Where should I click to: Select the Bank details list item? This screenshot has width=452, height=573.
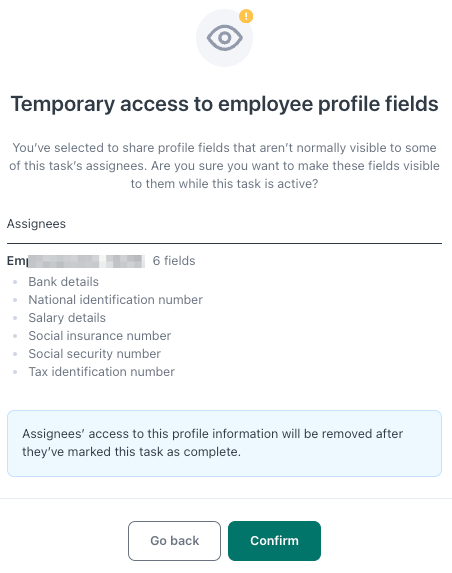pos(64,282)
